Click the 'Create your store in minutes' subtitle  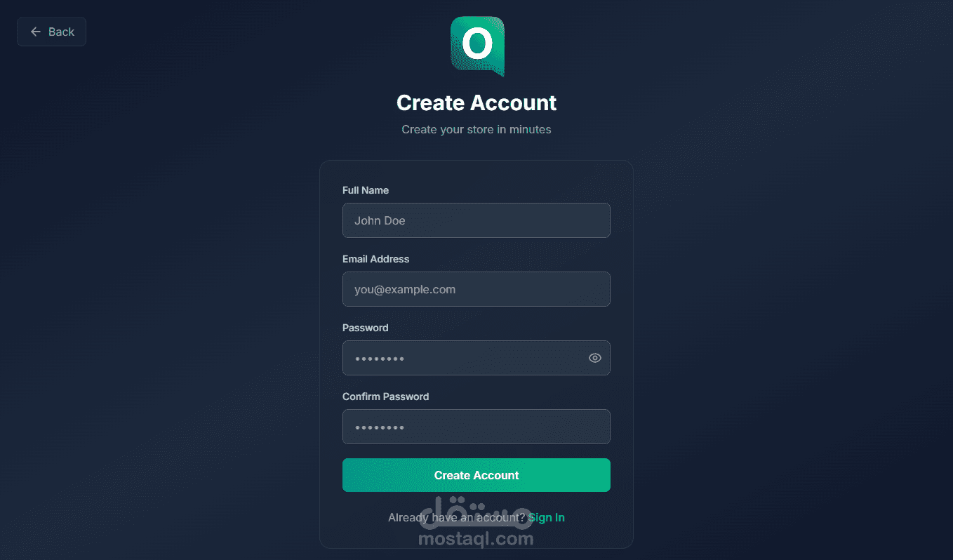click(x=476, y=129)
